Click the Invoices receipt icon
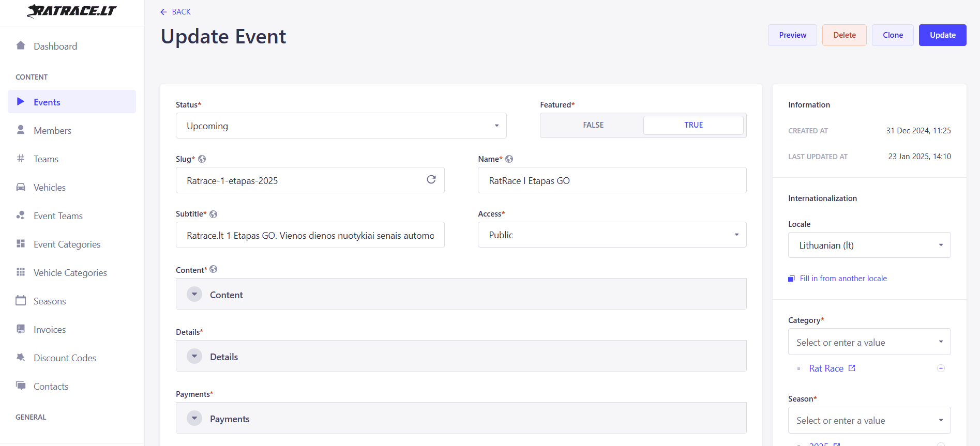This screenshot has width=980, height=446. pos(21,329)
